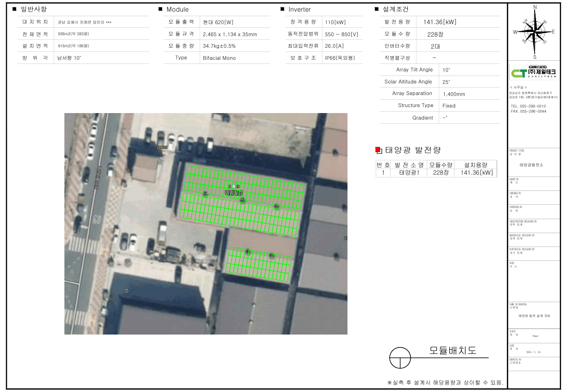Select the 태양광1 cell in generation table
The image size is (568, 392).
click(x=409, y=173)
